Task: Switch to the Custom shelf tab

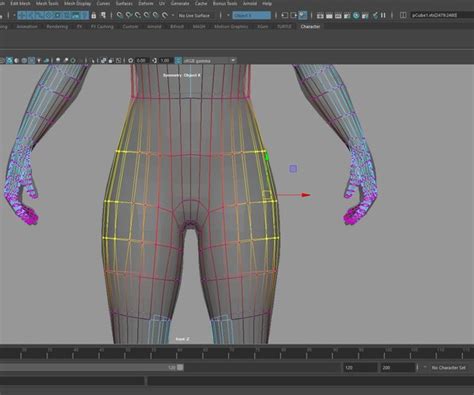Action: click(130, 26)
